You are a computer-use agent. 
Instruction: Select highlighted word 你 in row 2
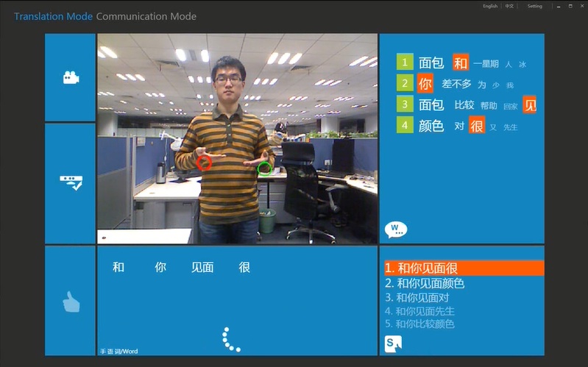click(425, 84)
